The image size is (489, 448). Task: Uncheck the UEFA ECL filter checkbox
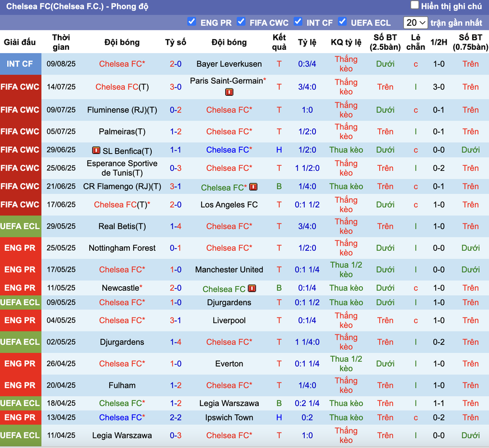tap(342, 21)
